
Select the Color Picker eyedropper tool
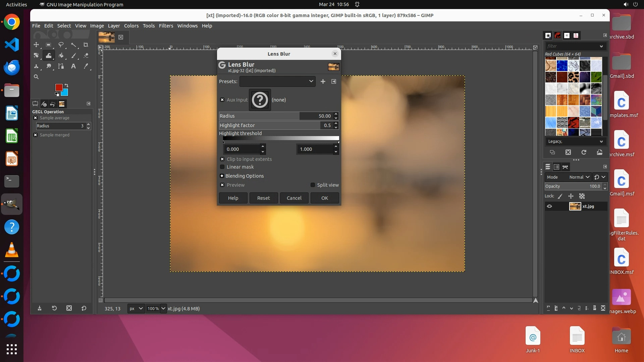tap(86, 66)
